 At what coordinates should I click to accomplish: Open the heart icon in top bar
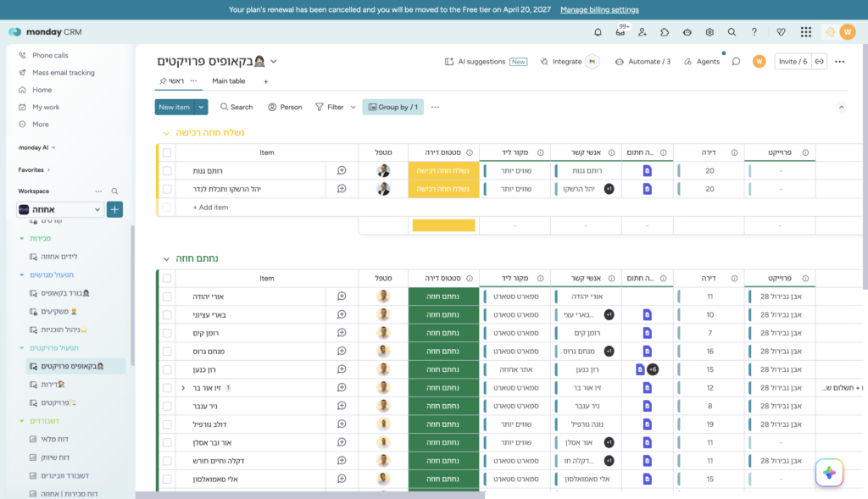tap(781, 32)
